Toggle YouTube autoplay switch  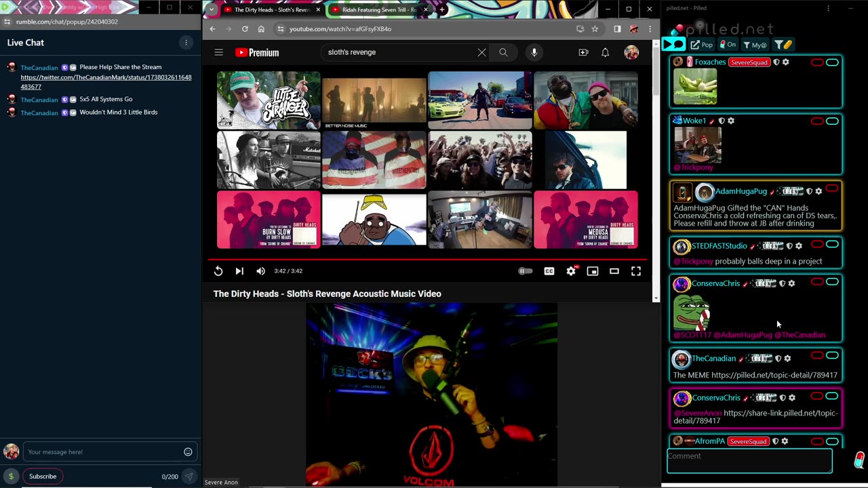[526, 271]
